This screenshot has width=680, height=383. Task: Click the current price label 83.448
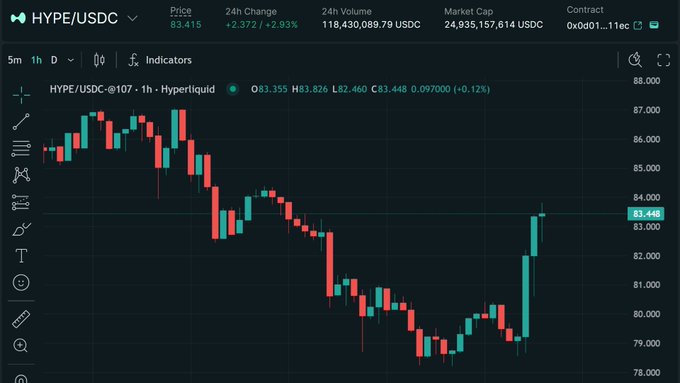click(646, 214)
